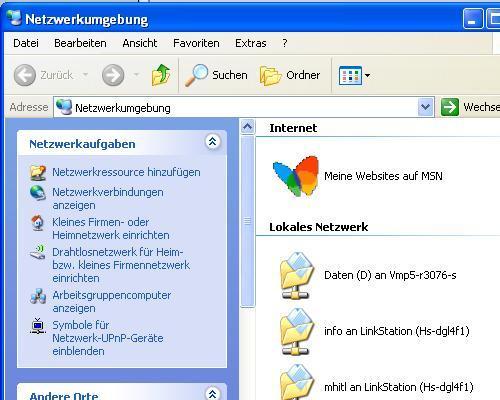The width and height of the screenshot is (500, 400).
Task: Expand the address bar dropdown arrow
Action: tap(425, 107)
